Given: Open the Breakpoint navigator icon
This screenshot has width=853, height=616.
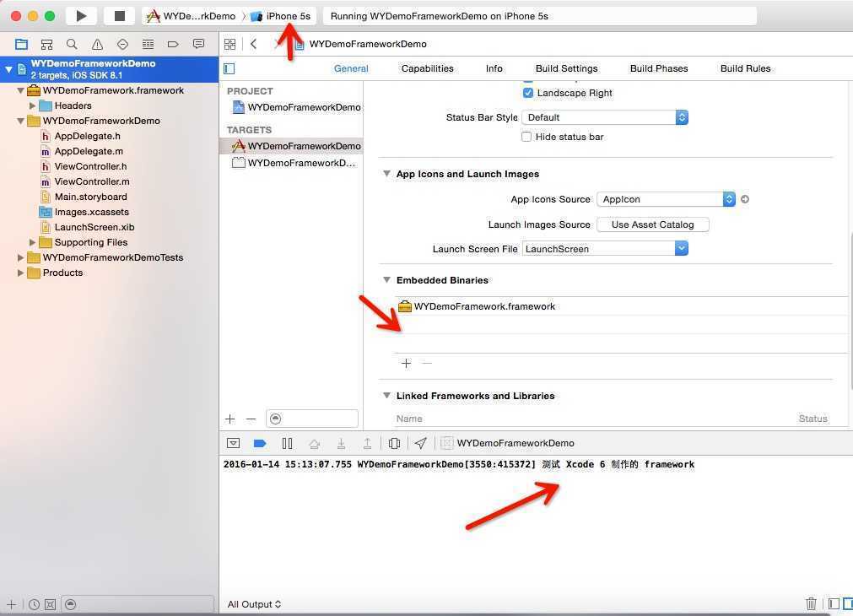Looking at the screenshot, I should (x=173, y=44).
